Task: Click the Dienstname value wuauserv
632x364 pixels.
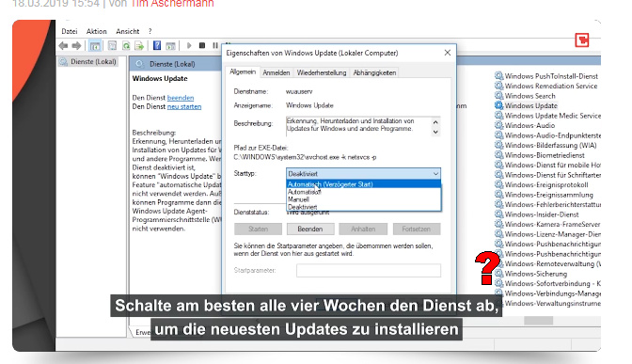Action: [x=299, y=91]
